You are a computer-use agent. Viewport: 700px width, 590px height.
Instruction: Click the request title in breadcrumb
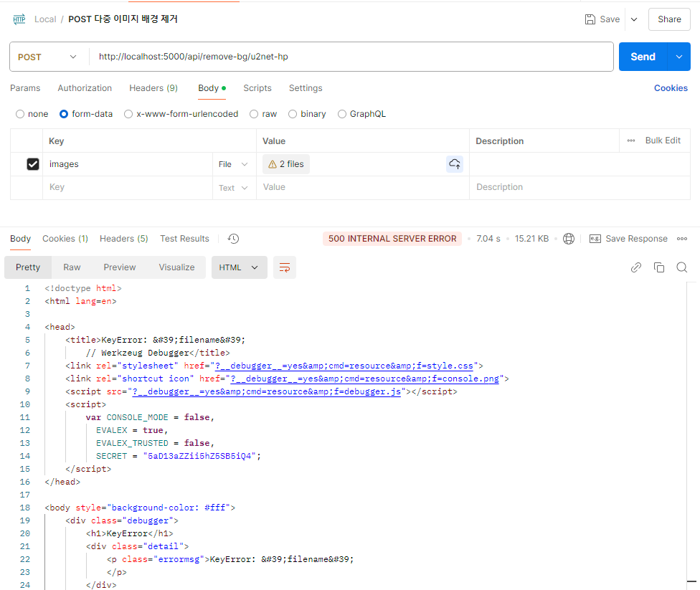click(123, 19)
